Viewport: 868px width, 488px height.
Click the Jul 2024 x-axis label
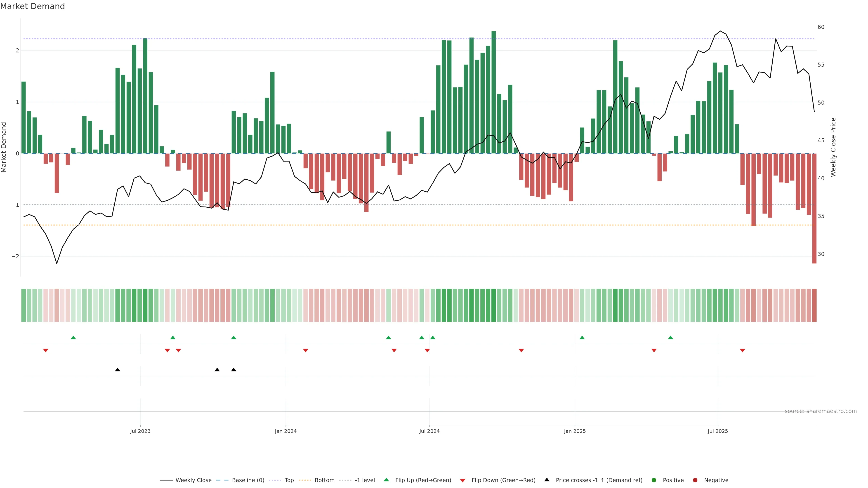pos(429,431)
